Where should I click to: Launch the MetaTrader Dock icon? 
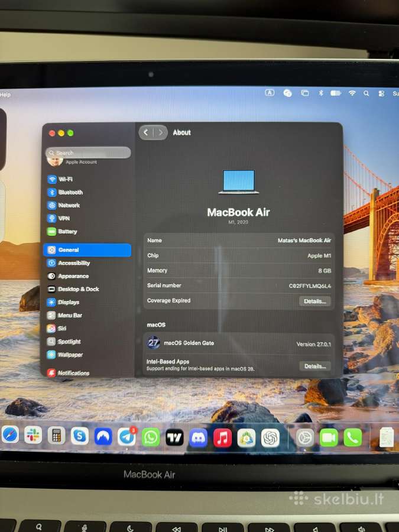246,438
